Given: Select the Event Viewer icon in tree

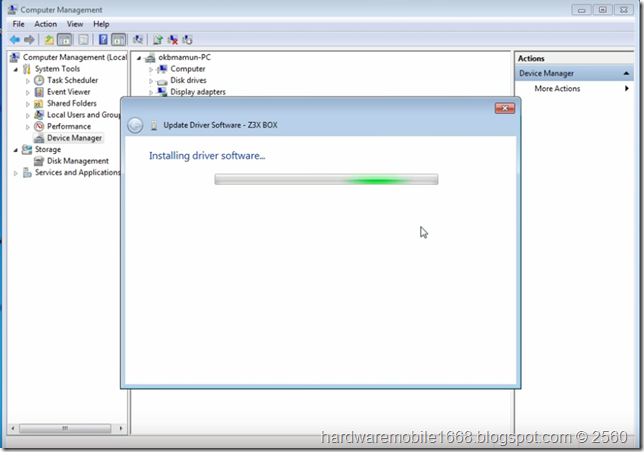Looking at the screenshot, I should tap(39, 92).
